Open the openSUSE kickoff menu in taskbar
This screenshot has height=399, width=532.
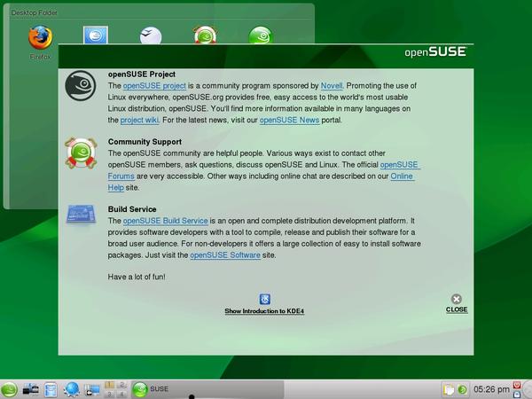(9, 389)
